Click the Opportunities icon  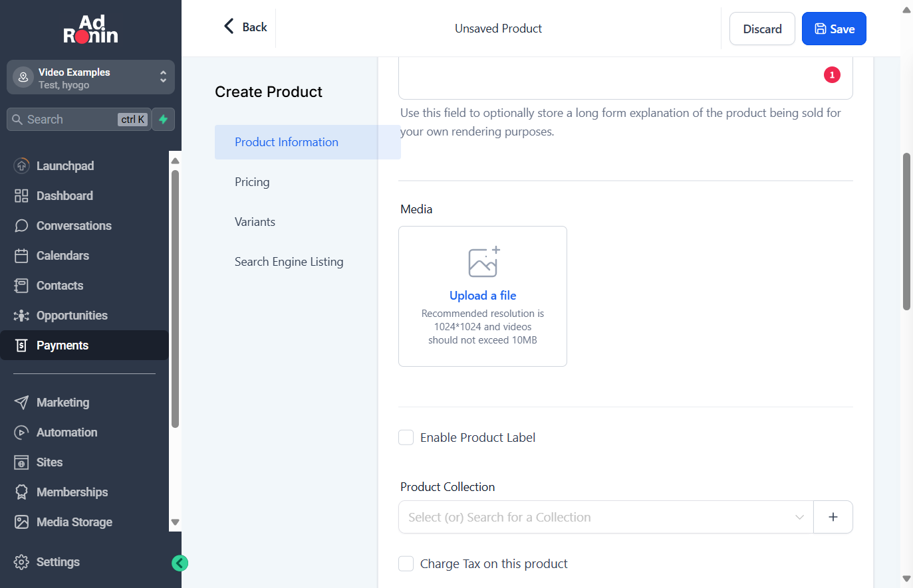[x=21, y=315]
